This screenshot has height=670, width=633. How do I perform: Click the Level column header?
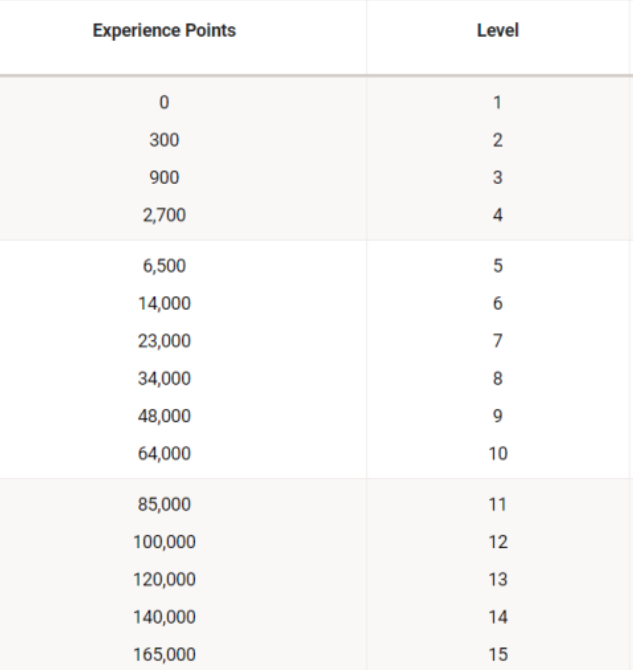click(x=498, y=31)
